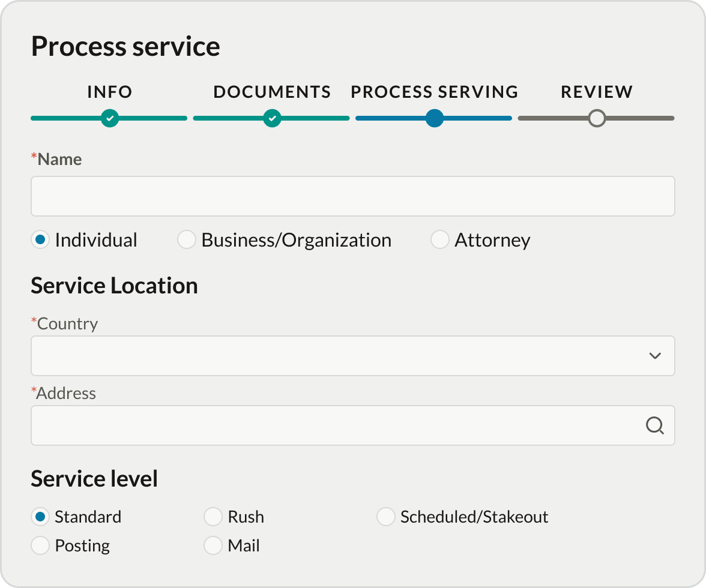Open the Country dropdown chevron
706x588 pixels.
tap(655, 356)
